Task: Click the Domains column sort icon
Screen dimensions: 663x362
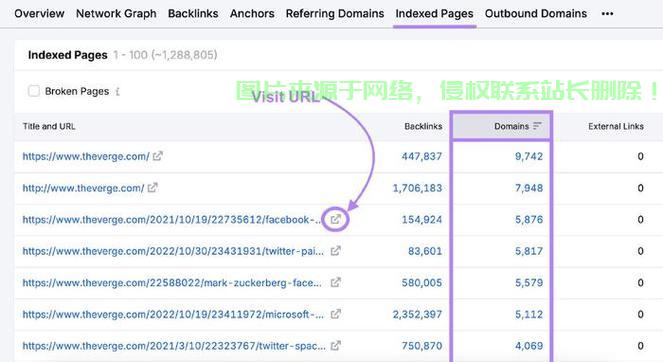Action: [x=537, y=126]
